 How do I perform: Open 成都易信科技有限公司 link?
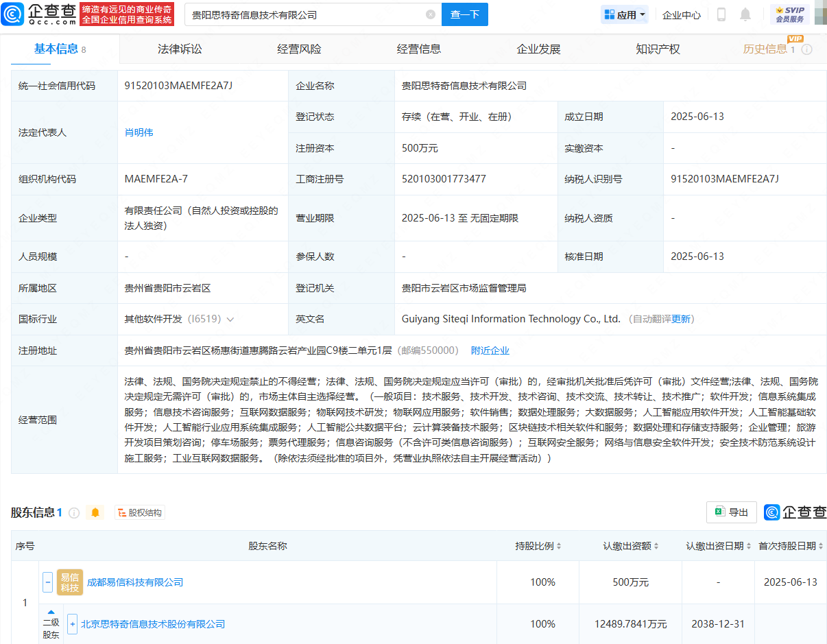[x=135, y=582]
